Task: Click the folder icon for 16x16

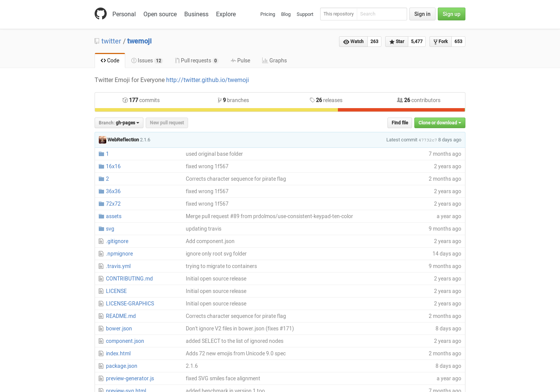Action: [x=101, y=166]
